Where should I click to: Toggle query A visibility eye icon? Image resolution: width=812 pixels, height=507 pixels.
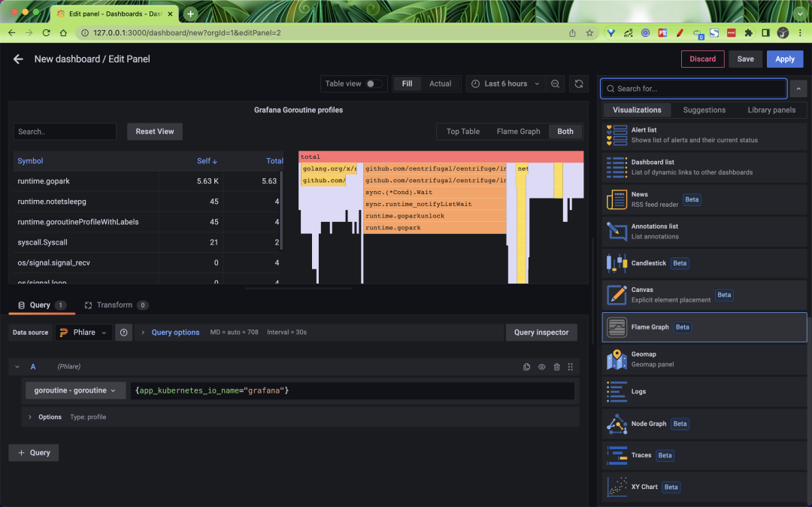[x=541, y=366]
